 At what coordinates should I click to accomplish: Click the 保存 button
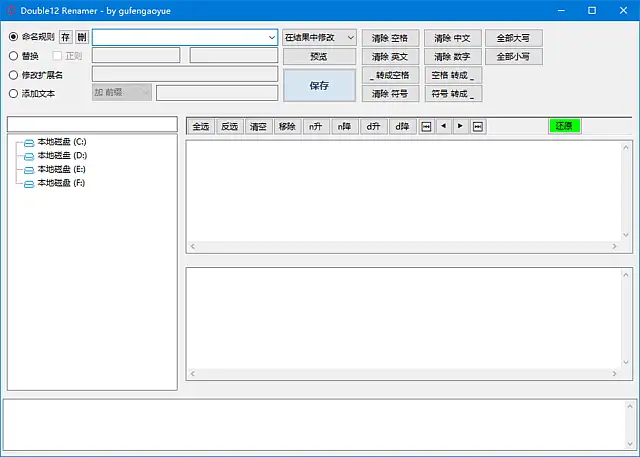[x=319, y=85]
